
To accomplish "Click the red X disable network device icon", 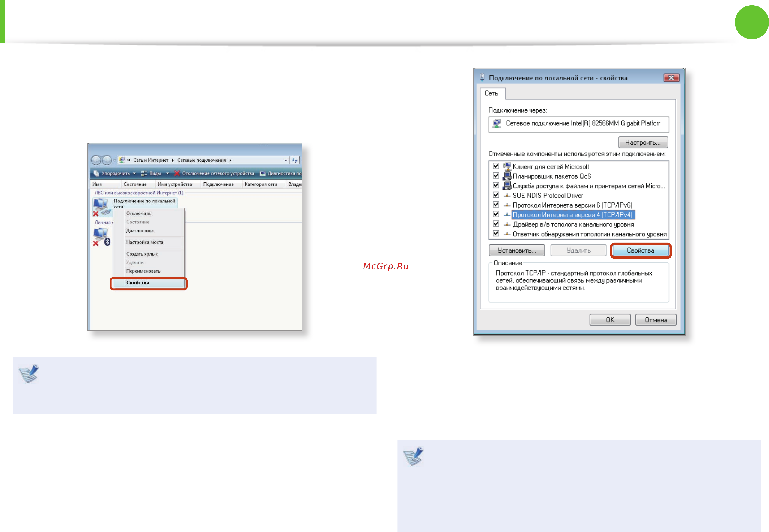I will click(177, 173).
